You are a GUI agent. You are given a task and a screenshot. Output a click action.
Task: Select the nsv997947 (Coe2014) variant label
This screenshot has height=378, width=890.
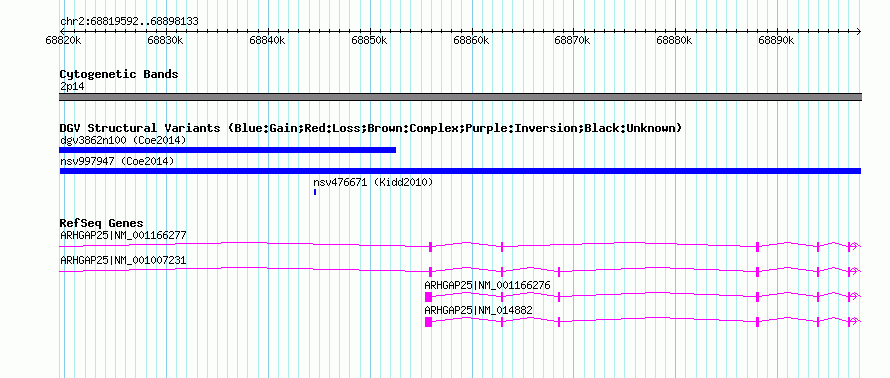pos(117,162)
